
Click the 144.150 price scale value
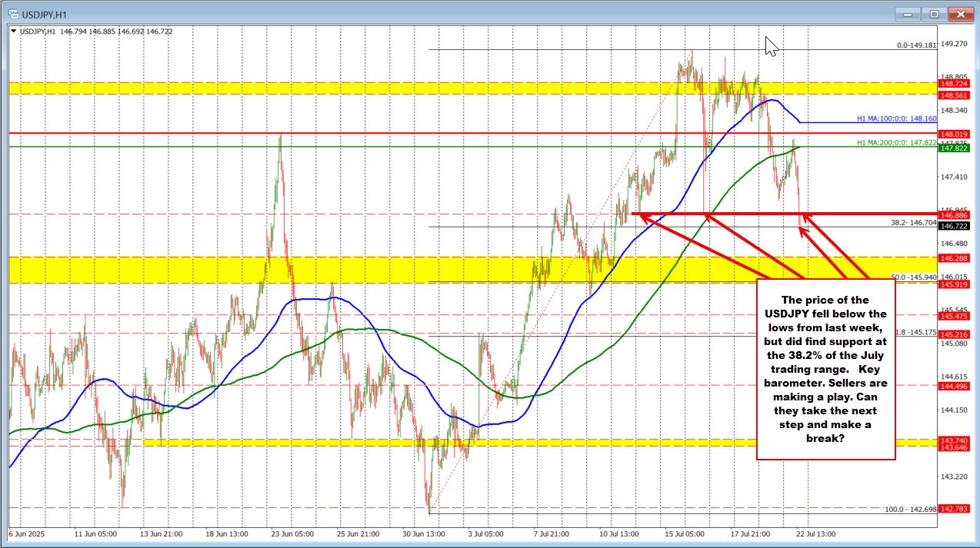[x=954, y=410]
